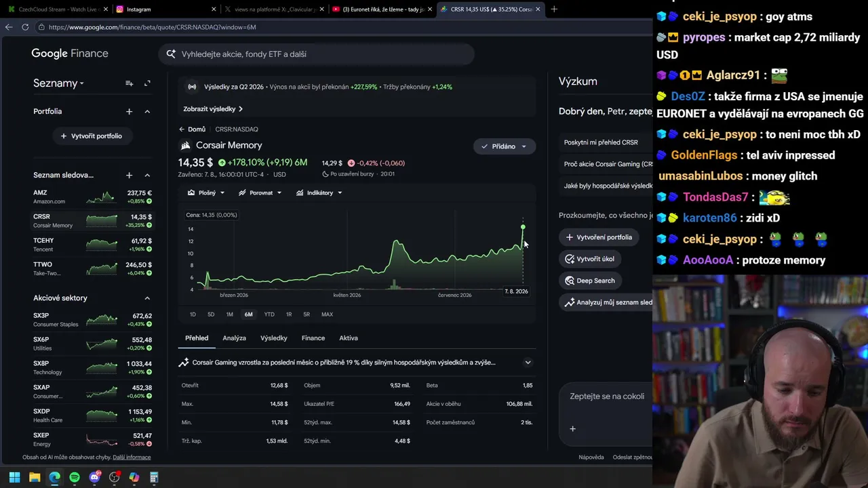Close the CzechCloud Stream tab

pyautogui.click(x=106, y=9)
